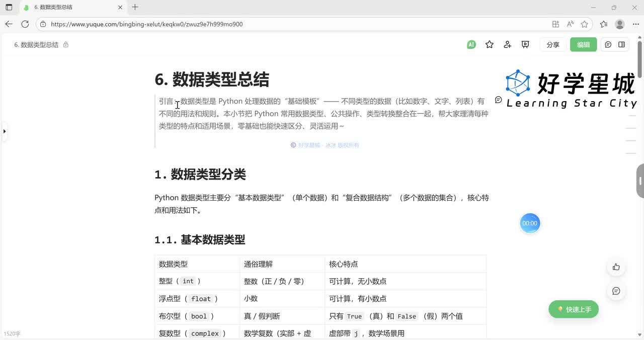Image resolution: width=644 pixels, height=340 pixels.
Task: Click the '1.1. 基本数据类型' heading
Action: coord(200,239)
